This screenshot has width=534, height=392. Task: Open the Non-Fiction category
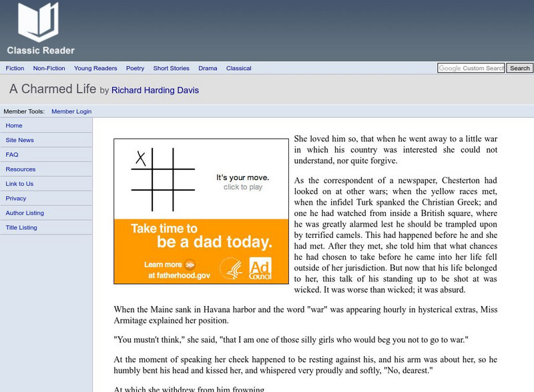point(49,68)
